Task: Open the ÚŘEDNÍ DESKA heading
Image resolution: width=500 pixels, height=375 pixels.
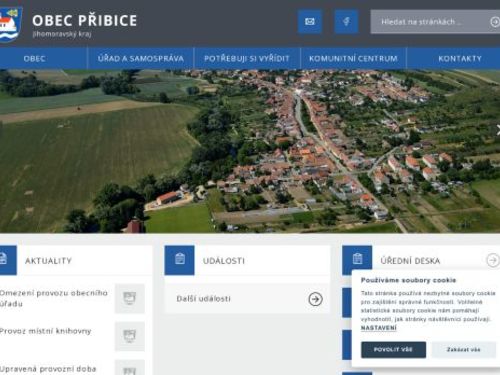Action: (x=410, y=261)
